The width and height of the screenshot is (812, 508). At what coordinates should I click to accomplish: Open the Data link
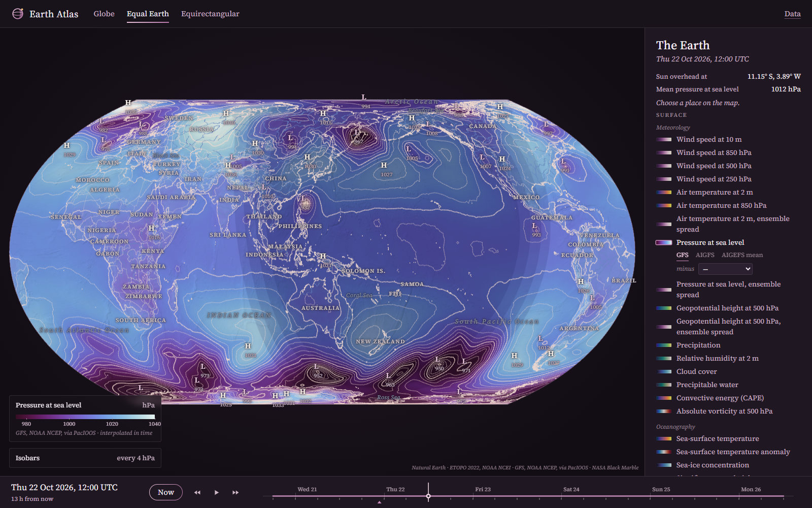tap(792, 14)
